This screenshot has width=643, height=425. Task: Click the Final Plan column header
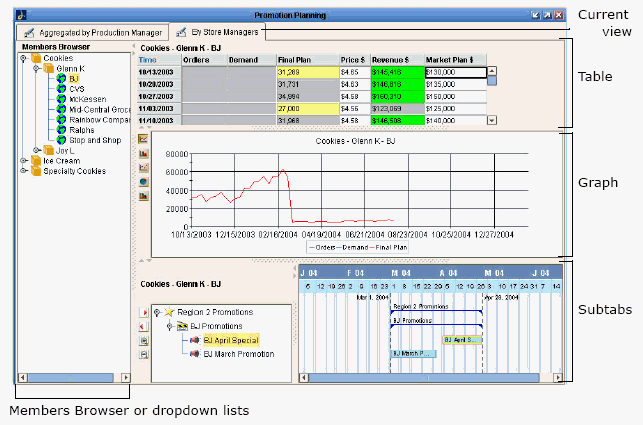pyautogui.click(x=308, y=60)
